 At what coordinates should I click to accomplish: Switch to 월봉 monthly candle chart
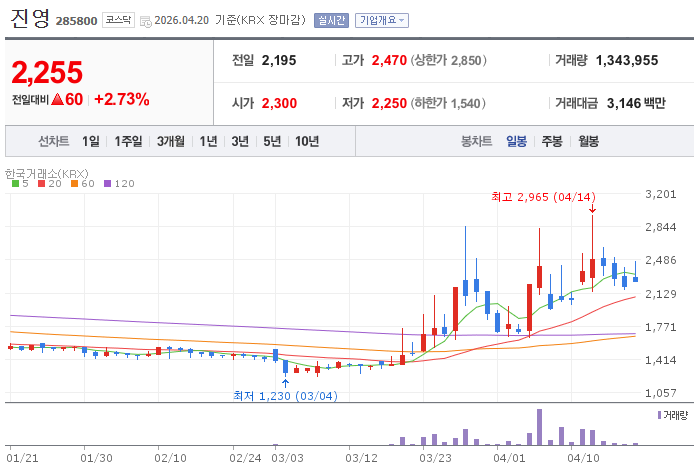click(x=588, y=141)
